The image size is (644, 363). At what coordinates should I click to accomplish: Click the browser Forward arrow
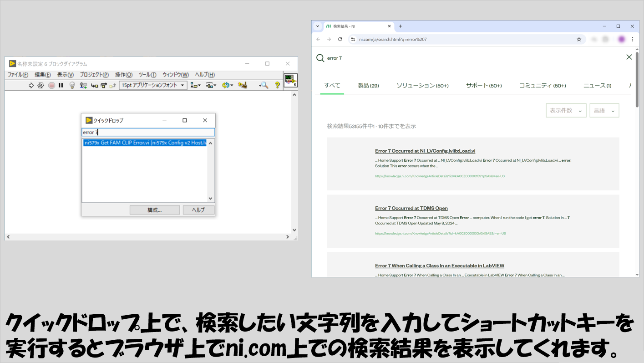[x=329, y=40]
